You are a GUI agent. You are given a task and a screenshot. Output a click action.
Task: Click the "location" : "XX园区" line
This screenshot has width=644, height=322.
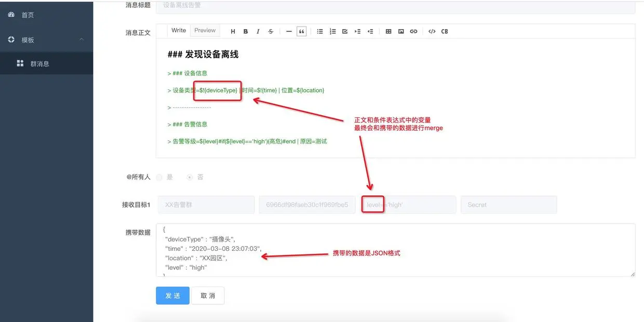click(196, 258)
